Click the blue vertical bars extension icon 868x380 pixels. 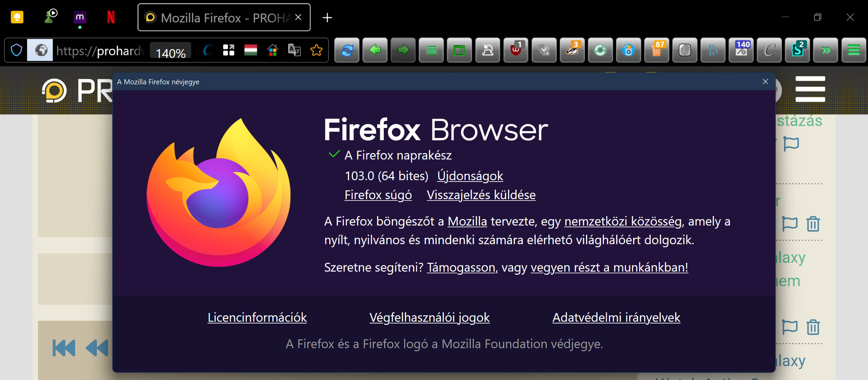coord(713,50)
